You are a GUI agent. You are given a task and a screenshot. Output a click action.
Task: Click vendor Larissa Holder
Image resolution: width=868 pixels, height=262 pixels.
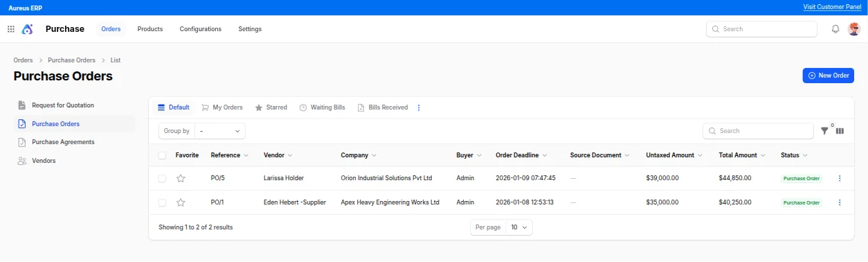(x=284, y=178)
